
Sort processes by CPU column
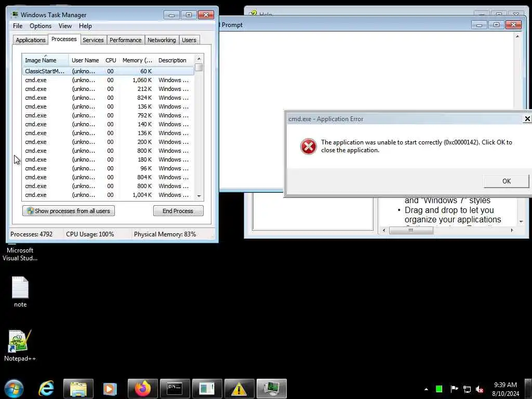111,60
